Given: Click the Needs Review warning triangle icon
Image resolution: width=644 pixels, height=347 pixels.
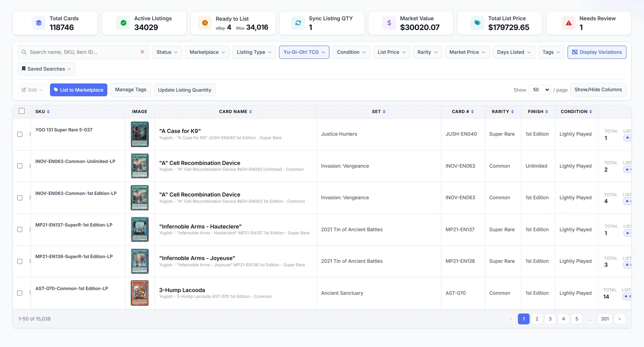Looking at the screenshot, I should point(569,23).
